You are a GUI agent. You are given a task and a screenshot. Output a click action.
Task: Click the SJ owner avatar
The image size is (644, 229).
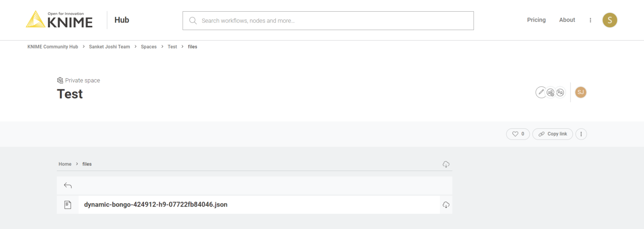[581, 92]
